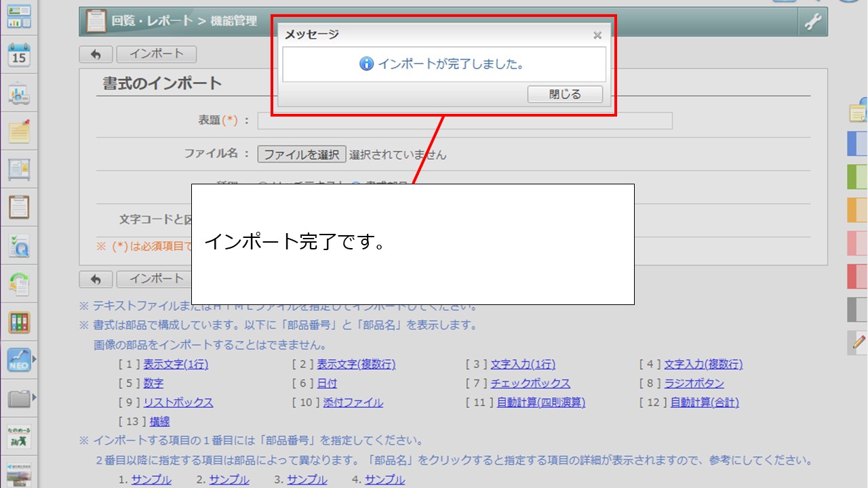Pick the orange sticky color tab
The image size is (868, 488).
click(x=858, y=210)
